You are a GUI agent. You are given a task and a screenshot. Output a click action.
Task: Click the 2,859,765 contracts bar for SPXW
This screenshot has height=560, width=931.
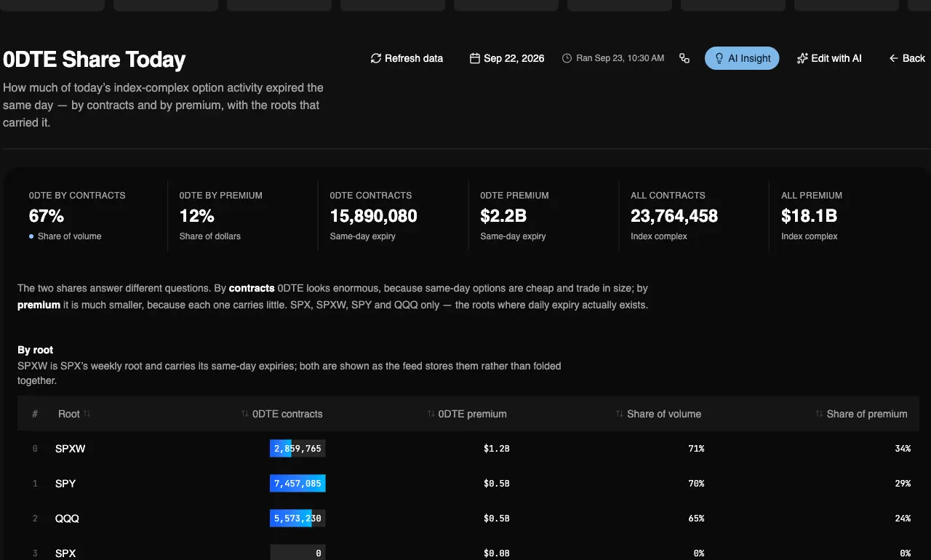point(297,449)
